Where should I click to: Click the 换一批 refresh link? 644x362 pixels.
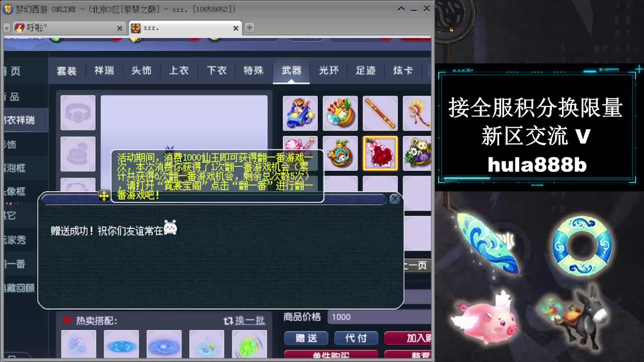point(250,320)
